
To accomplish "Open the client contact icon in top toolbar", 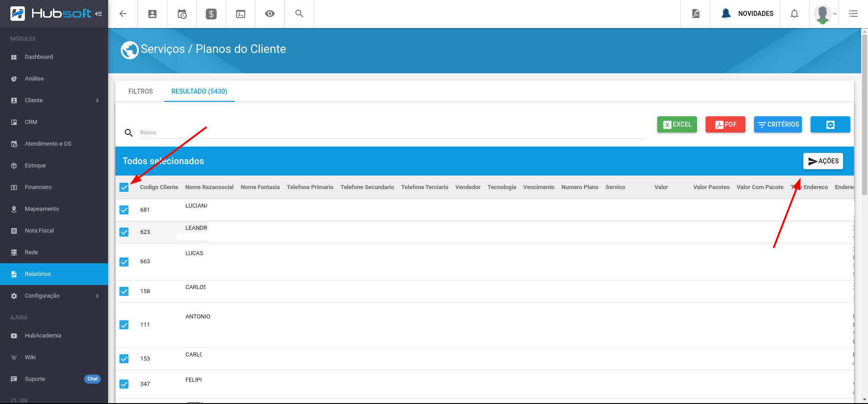I will (x=152, y=14).
